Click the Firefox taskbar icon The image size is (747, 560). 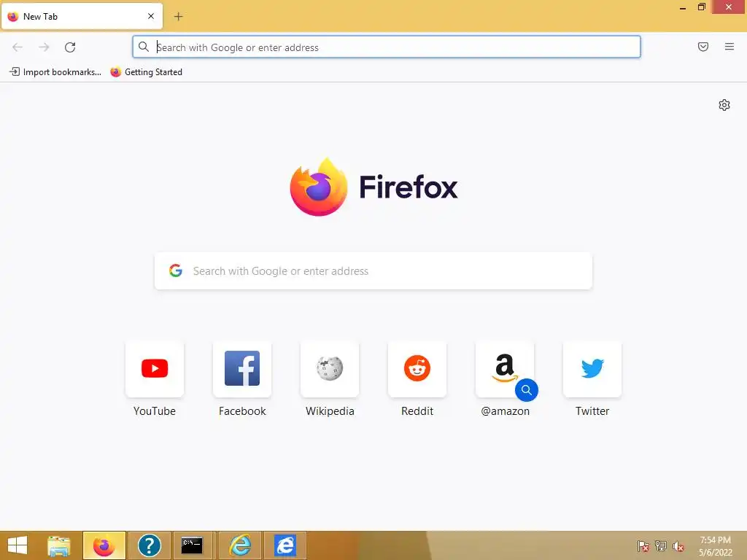104,545
